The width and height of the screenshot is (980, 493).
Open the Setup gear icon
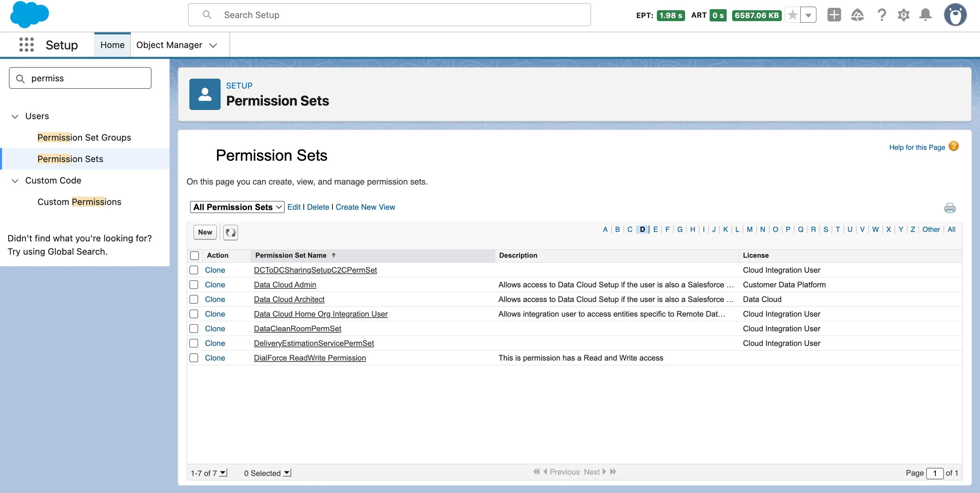pos(903,15)
